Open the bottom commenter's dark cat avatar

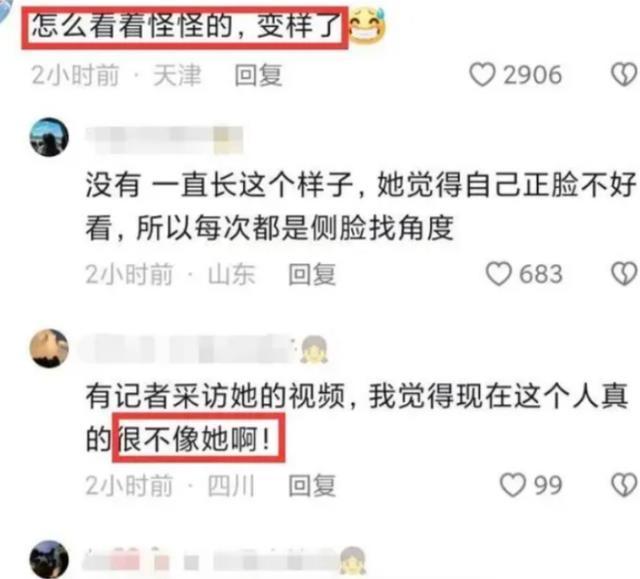49,559
